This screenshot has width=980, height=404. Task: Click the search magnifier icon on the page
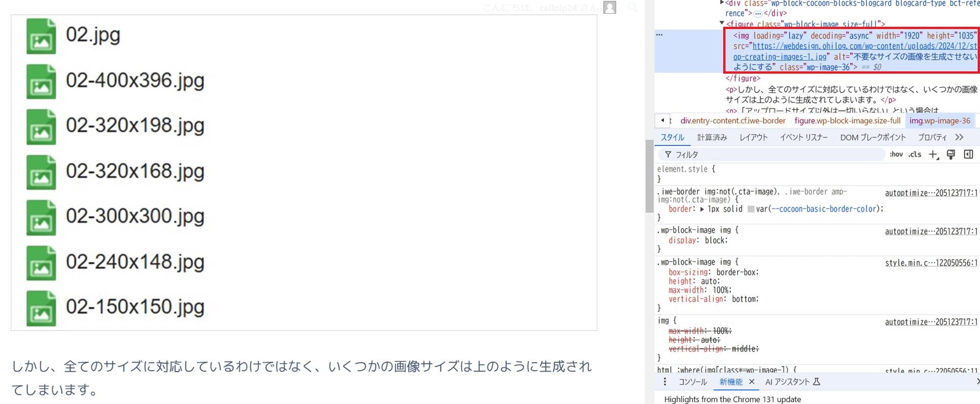(632, 7)
